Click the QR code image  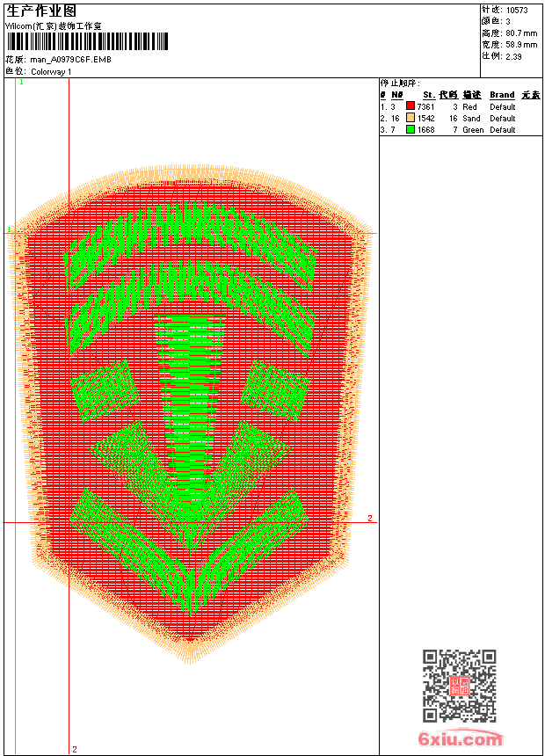(459, 685)
